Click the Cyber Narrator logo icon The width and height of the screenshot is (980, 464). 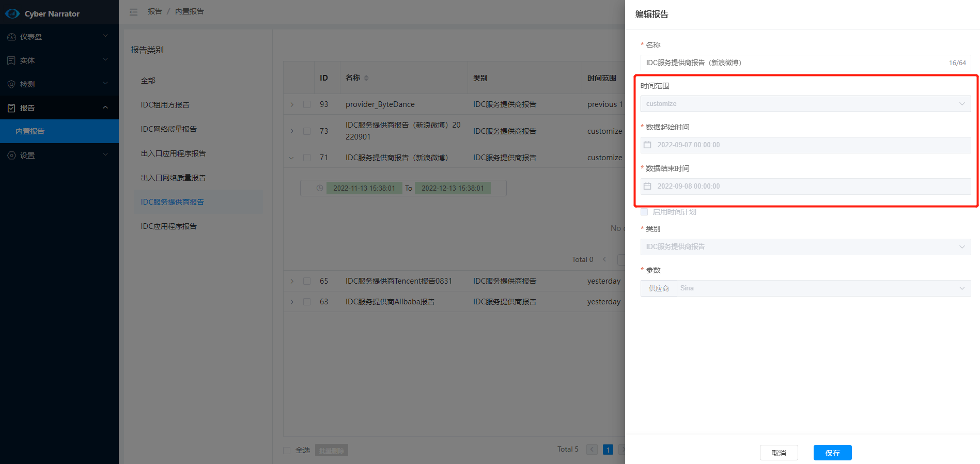(12, 13)
